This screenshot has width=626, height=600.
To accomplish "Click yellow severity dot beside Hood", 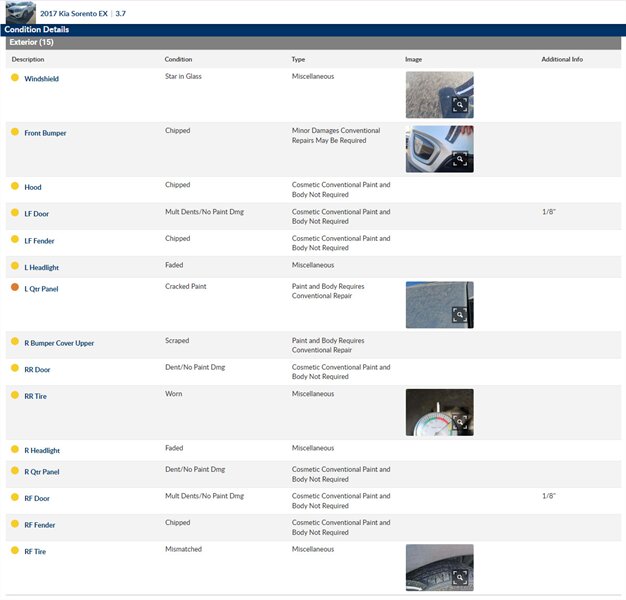I will pos(15,186).
